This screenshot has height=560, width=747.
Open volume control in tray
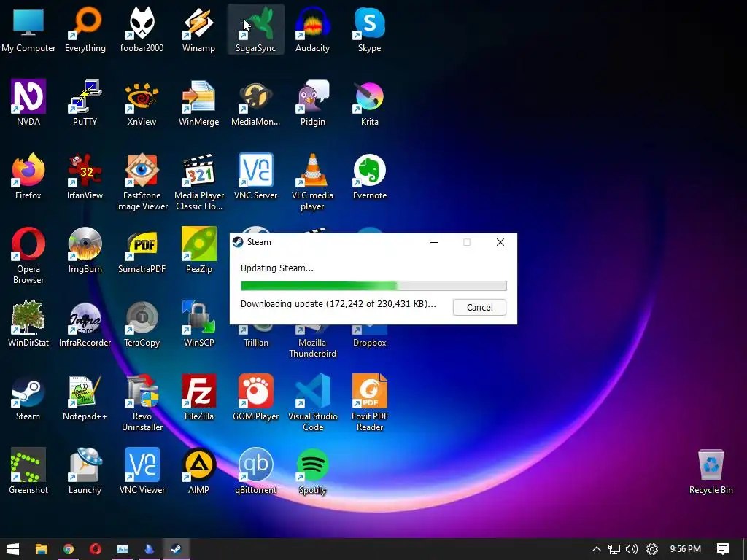pyautogui.click(x=632, y=549)
